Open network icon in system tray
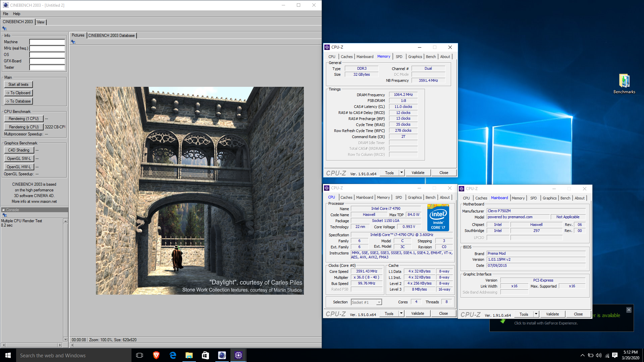Viewport: 644px width, 362px height. (x=607, y=355)
